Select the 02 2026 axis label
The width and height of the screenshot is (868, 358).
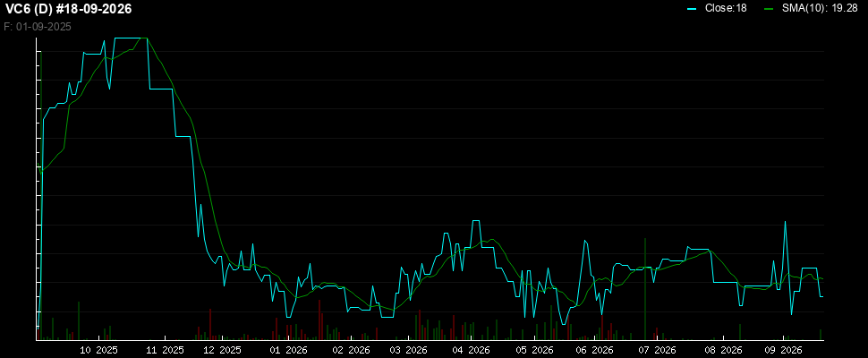click(x=351, y=350)
